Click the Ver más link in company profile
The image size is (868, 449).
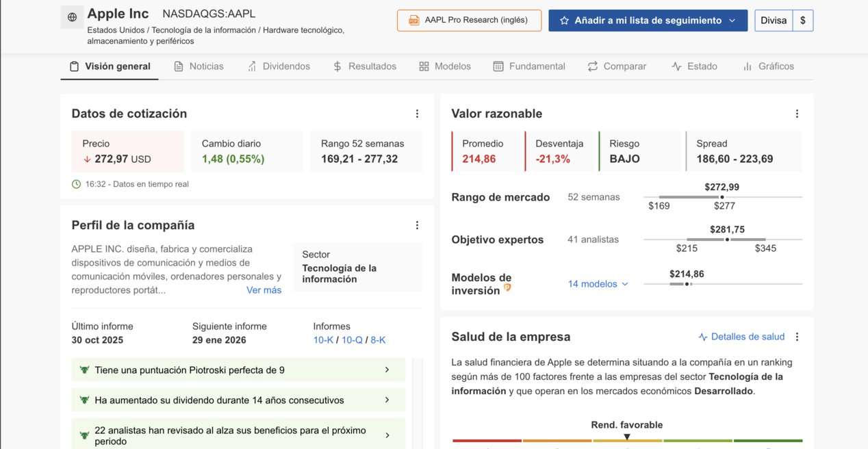tap(264, 290)
